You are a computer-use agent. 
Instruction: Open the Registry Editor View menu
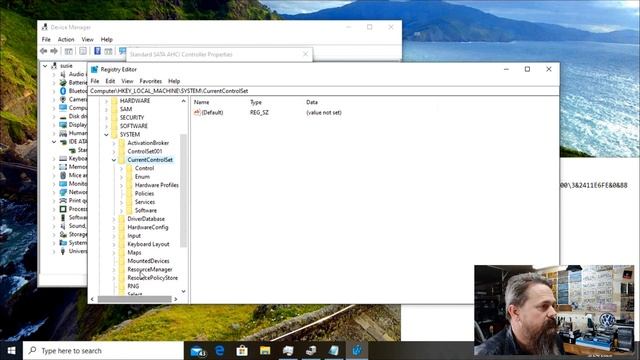127,81
